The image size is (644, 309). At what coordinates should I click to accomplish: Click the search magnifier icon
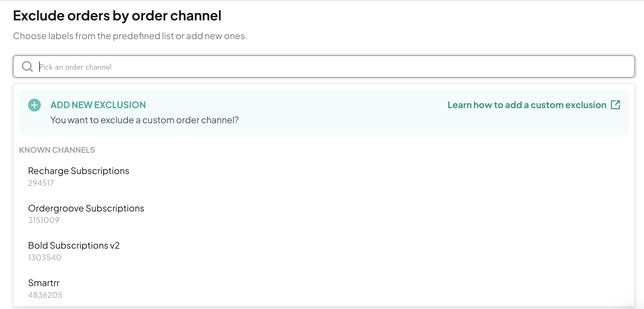[x=27, y=66]
